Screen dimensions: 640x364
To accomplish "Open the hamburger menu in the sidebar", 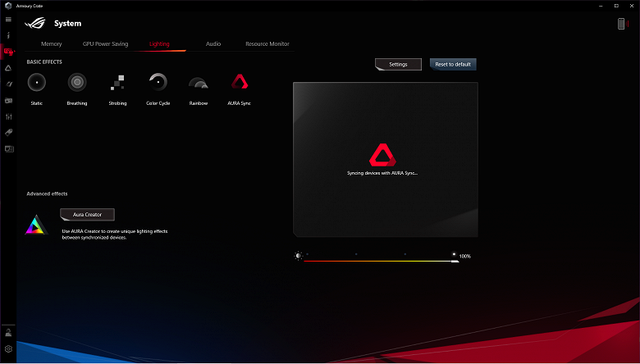I will [x=8, y=20].
